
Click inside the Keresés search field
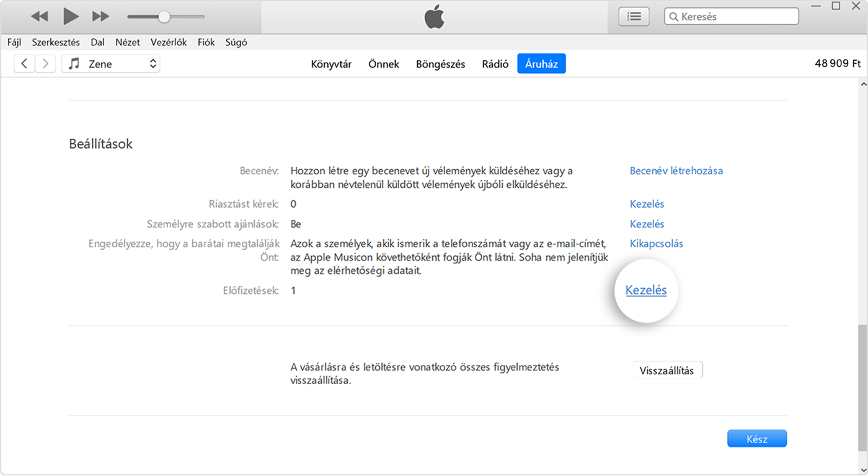732,16
